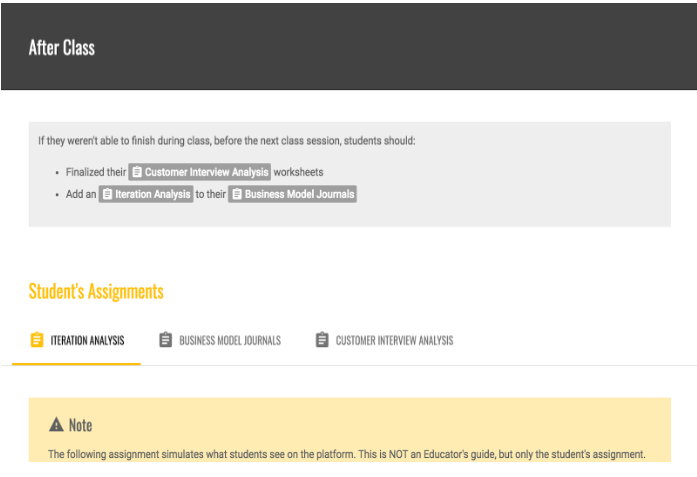Click the document icon beside Customer Interview Analysis badge

click(137, 172)
